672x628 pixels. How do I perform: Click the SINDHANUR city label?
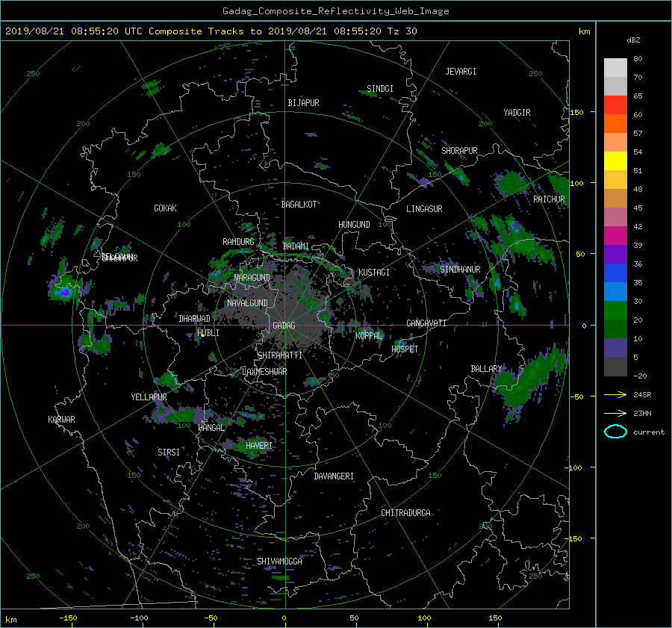coord(460,270)
